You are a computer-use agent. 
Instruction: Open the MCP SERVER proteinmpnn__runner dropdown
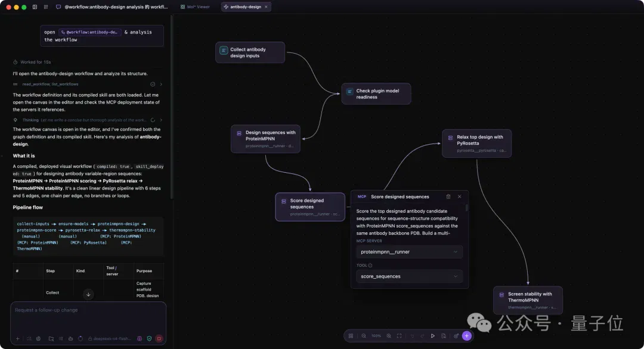(x=410, y=252)
